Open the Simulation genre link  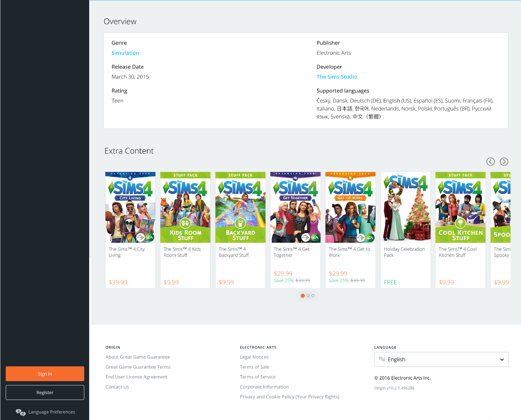[x=125, y=53]
